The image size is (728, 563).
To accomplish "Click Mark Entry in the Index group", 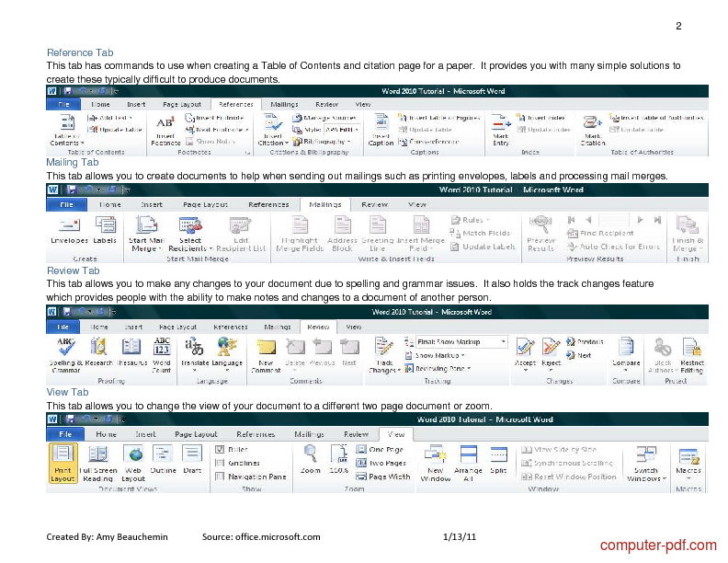I will click(501, 130).
